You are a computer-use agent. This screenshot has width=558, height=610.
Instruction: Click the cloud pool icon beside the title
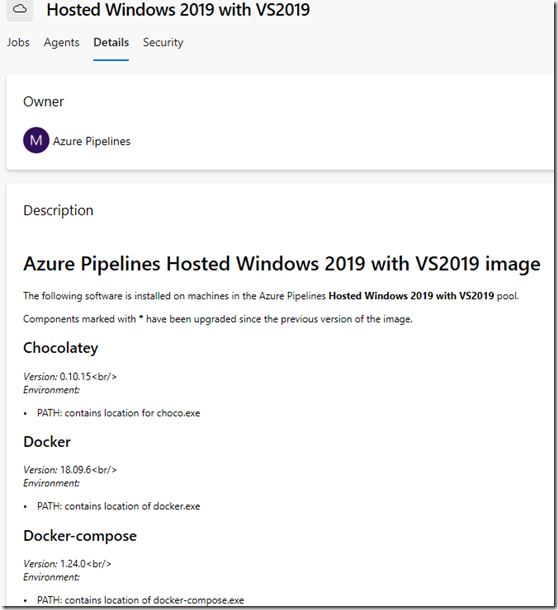click(20, 9)
